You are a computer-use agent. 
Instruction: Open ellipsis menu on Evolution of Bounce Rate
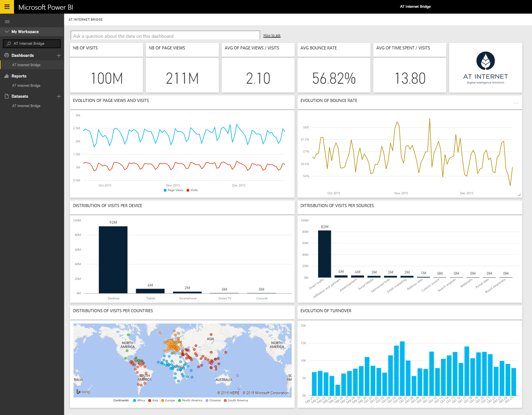coord(516,103)
